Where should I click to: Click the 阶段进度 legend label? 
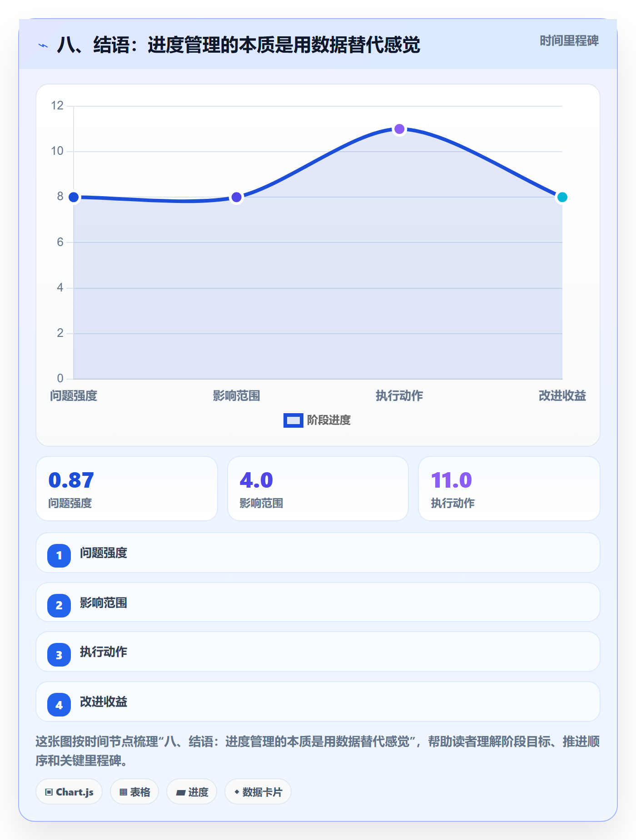click(x=329, y=420)
